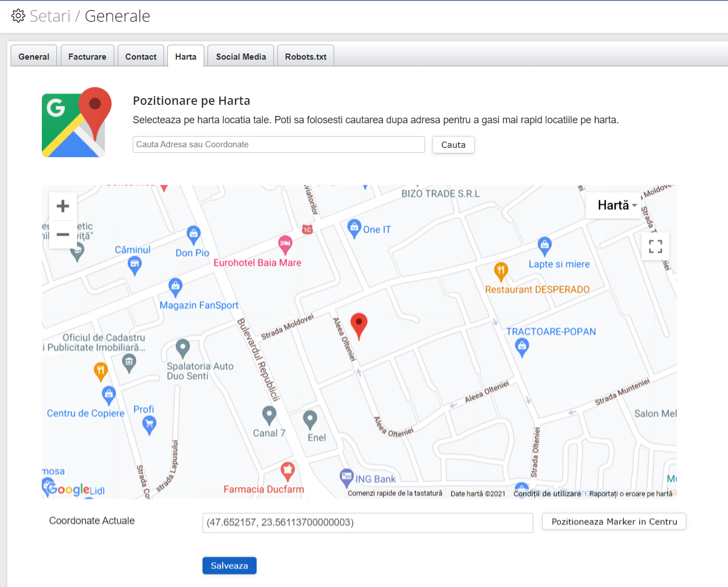This screenshot has height=587, width=728.
Task: Click the settings gear icon beside Setari
Action: click(x=18, y=16)
